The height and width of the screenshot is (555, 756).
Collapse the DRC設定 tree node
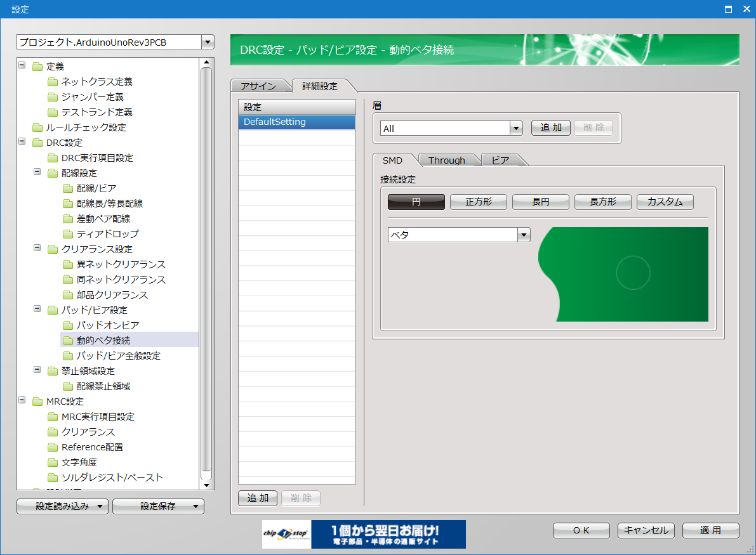[x=22, y=141]
